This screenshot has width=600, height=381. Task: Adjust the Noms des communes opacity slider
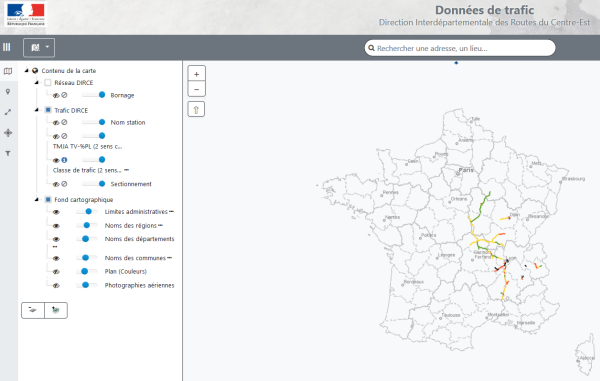coord(87,257)
